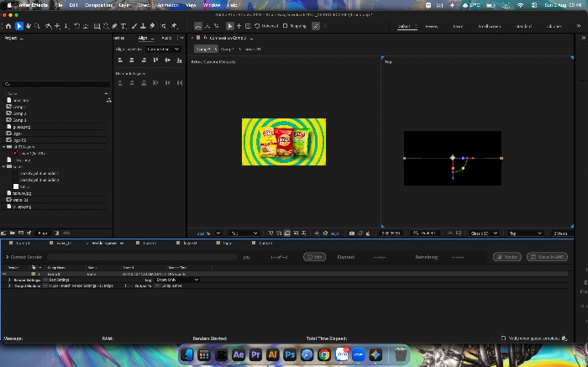Select the Horizontal Type tool
This screenshot has height=367, width=588.
pyautogui.click(x=123, y=26)
